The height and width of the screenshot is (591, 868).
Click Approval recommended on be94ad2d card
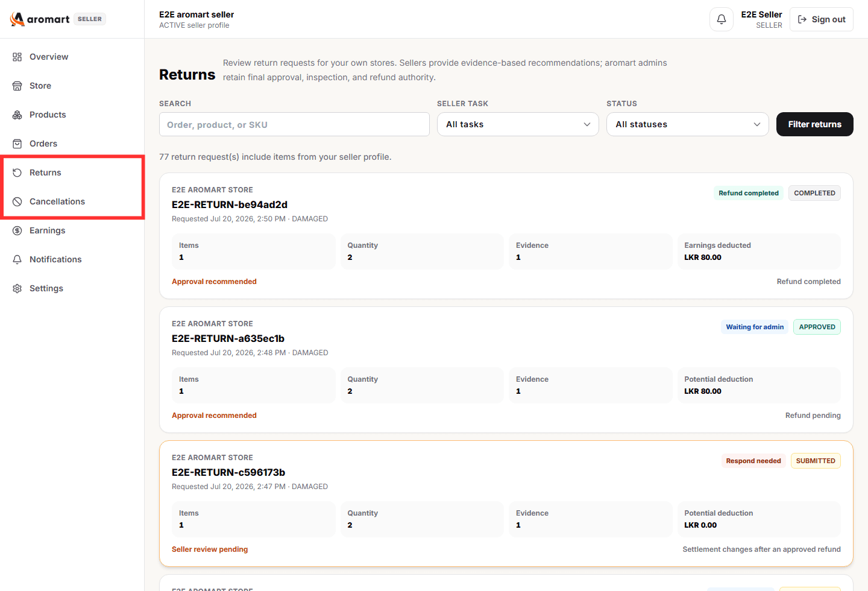(214, 282)
